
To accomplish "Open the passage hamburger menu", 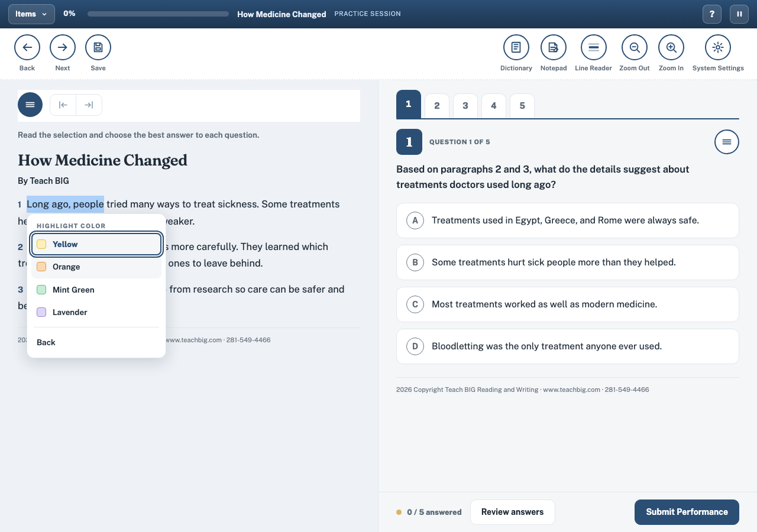I will point(30,105).
